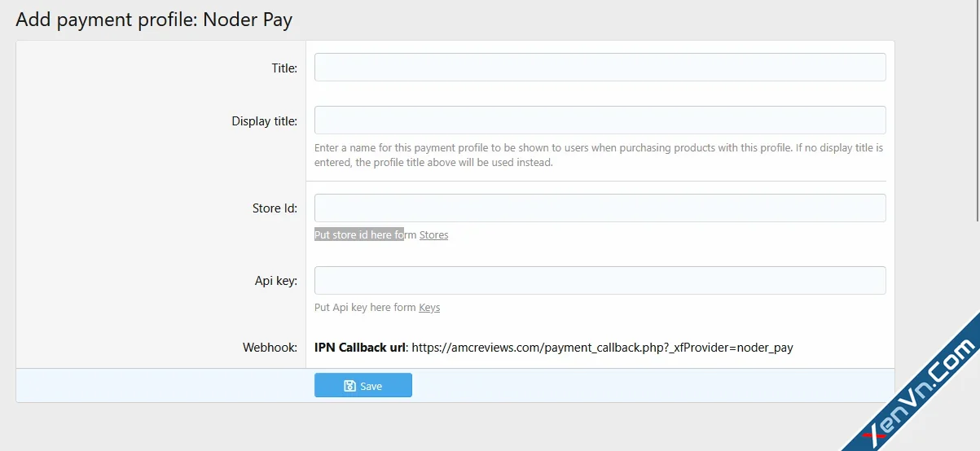Click the Title input field
980x451 pixels.
point(600,68)
